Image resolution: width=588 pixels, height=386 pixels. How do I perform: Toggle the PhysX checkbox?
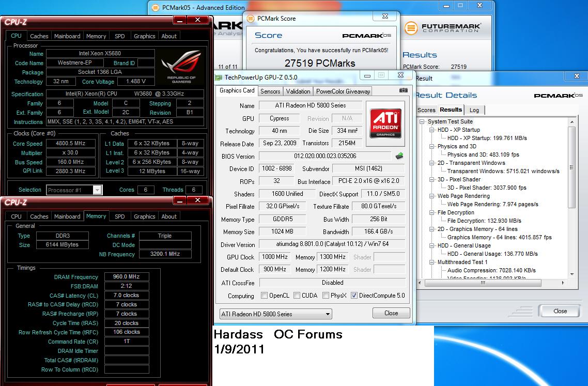[x=326, y=295]
